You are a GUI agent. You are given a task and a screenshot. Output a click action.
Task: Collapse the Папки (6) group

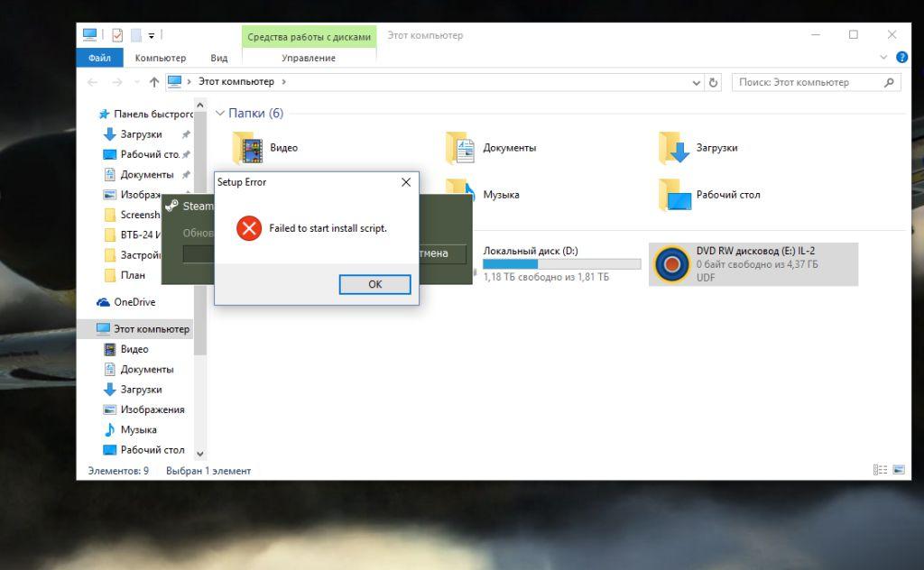coord(220,113)
